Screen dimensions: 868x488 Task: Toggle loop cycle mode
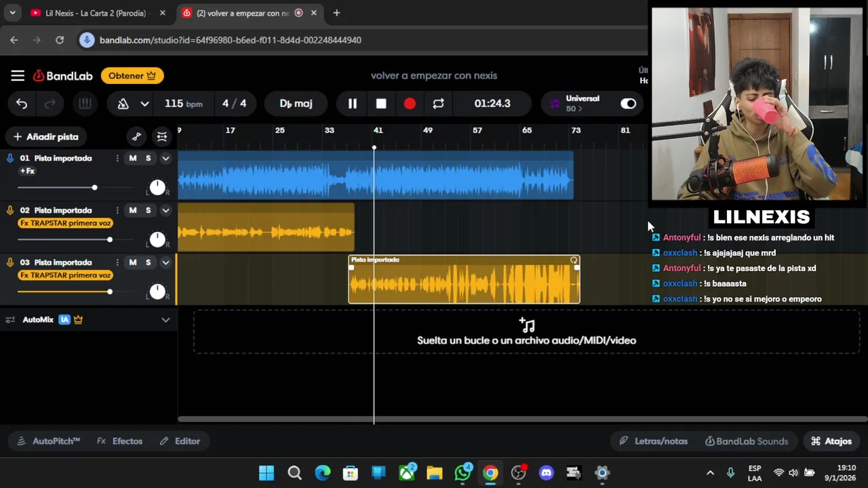(x=438, y=104)
